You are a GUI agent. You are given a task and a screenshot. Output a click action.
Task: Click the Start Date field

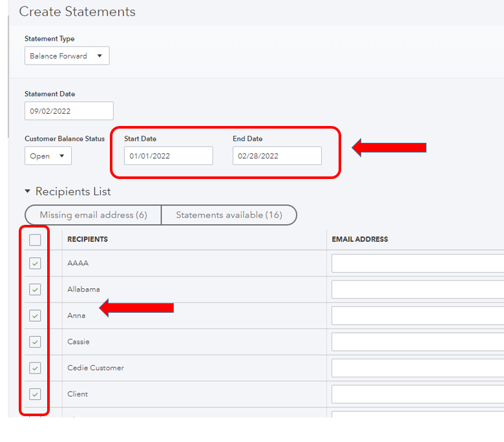168,156
